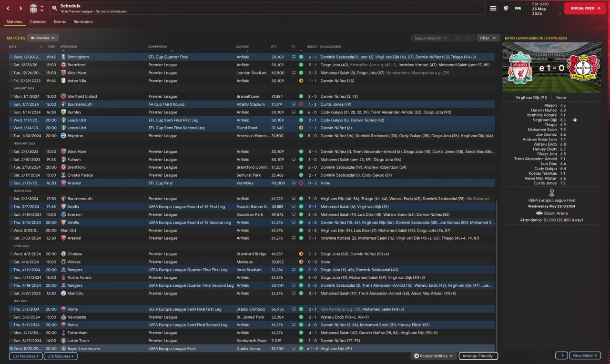Screen dimensions: 610x364
Task: Open U21 Matches
Action: click(x=25, y=356)
